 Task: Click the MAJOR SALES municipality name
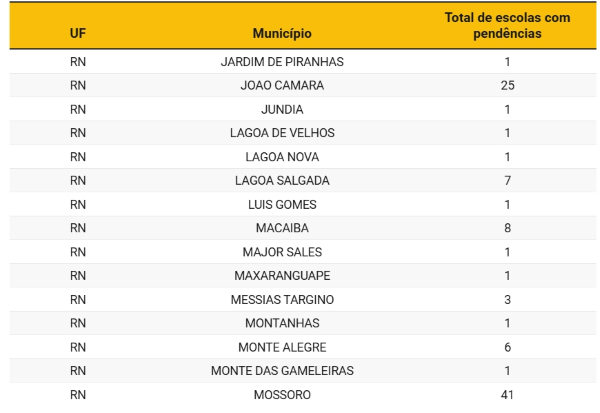(x=282, y=252)
